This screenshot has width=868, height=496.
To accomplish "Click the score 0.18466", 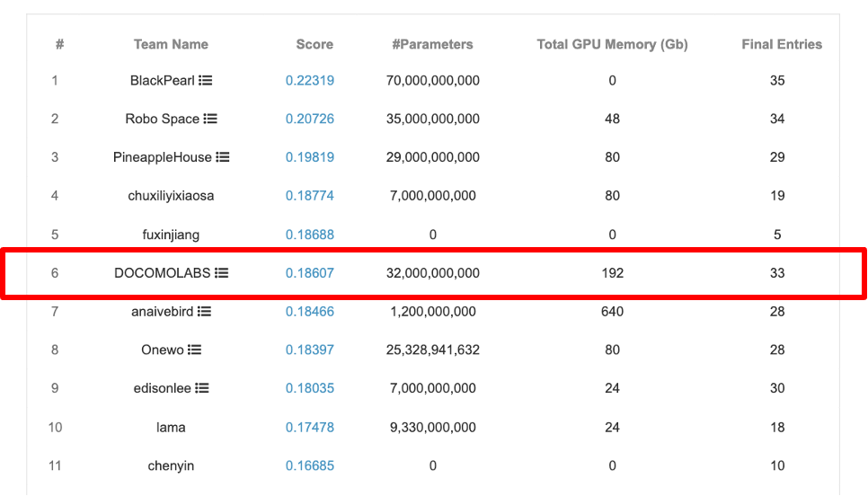I will (309, 311).
